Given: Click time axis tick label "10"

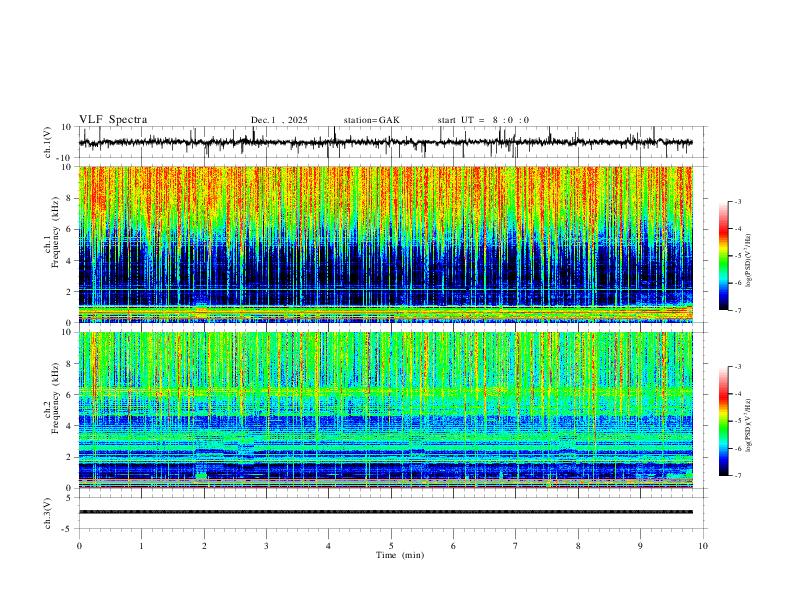Looking at the screenshot, I should 703,546.
